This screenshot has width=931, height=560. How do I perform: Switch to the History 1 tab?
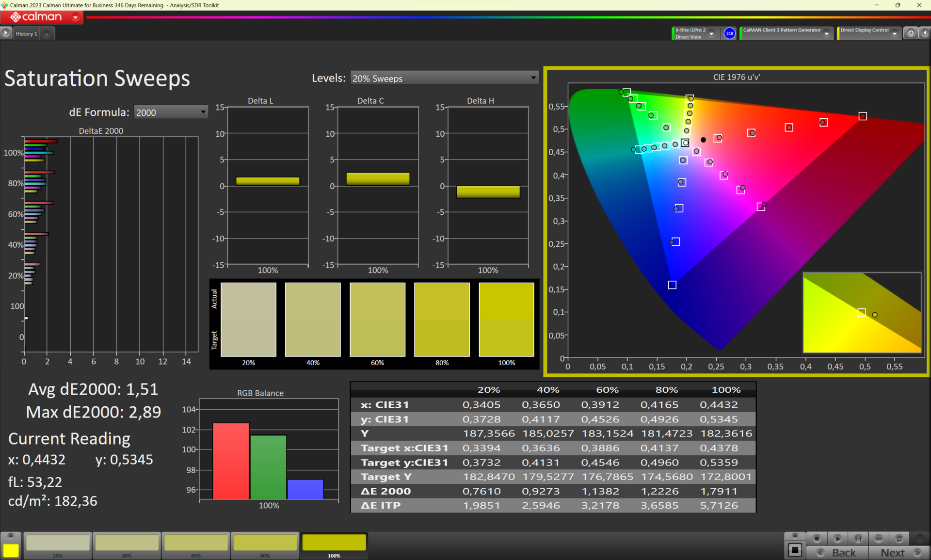[26, 33]
